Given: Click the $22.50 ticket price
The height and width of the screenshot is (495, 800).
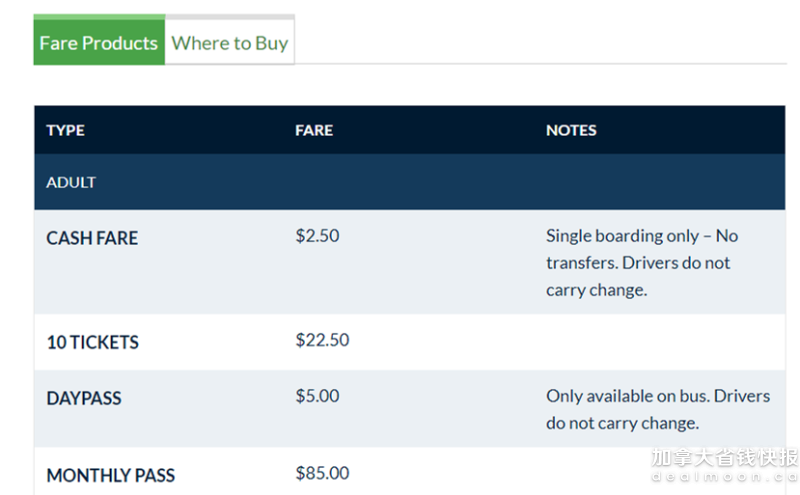Looking at the screenshot, I should point(322,340).
